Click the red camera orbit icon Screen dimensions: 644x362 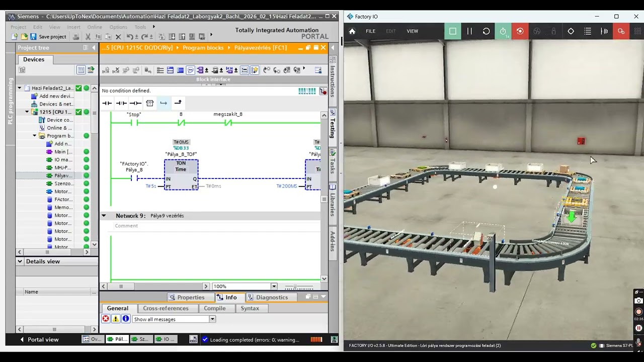[x=520, y=31]
